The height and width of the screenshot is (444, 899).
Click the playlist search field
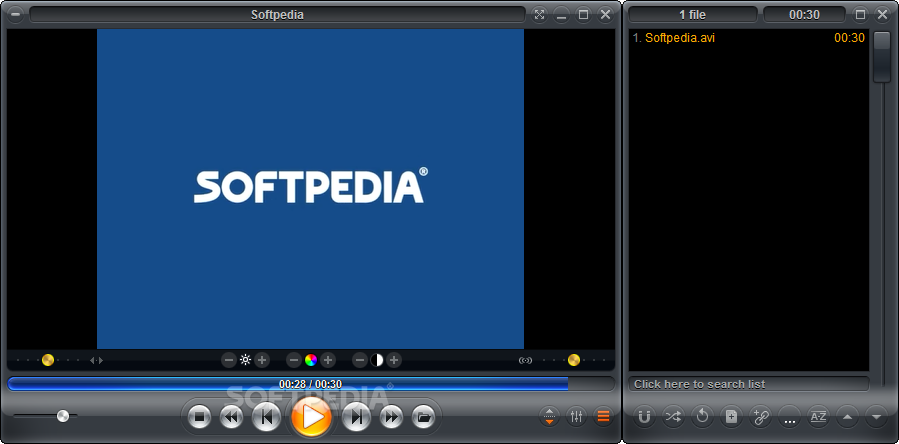(x=749, y=384)
